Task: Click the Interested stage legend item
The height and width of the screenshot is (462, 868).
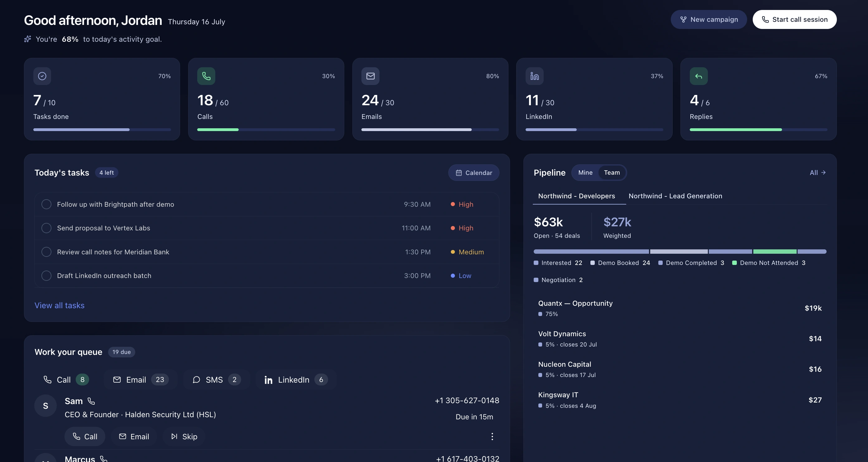Action: pos(558,263)
